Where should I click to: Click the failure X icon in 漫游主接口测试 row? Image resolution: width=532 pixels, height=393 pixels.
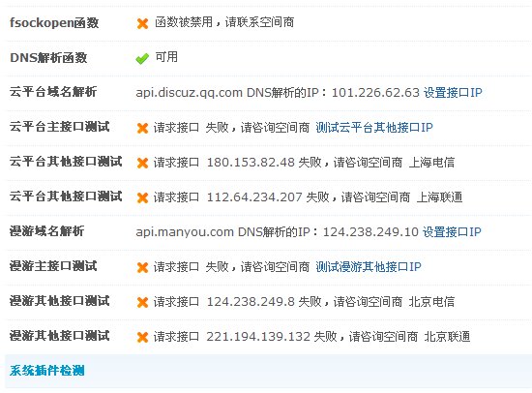coord(142,267)
